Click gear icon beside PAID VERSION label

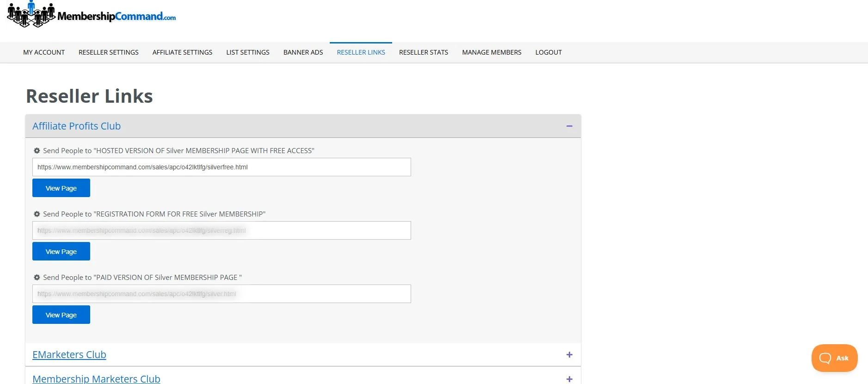point(37,278)
